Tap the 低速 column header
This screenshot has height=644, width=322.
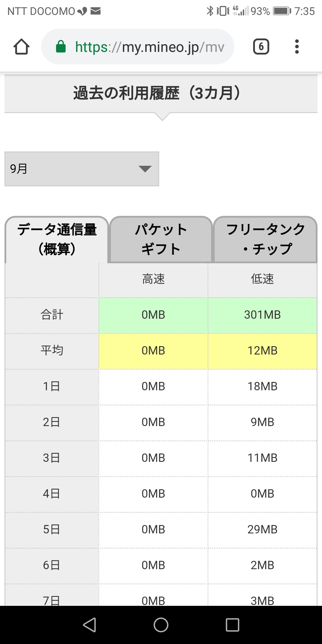[262, 279]
